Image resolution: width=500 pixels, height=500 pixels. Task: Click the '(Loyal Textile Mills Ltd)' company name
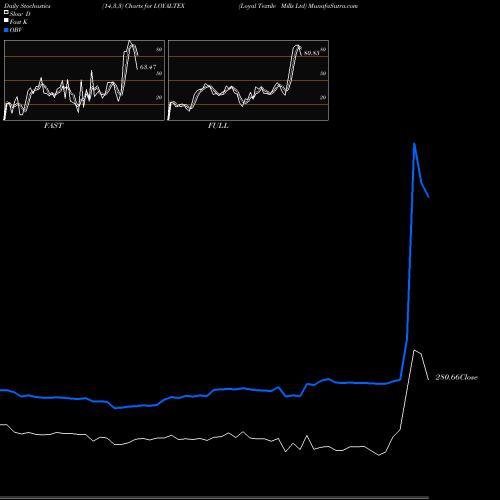click(272, 6)
